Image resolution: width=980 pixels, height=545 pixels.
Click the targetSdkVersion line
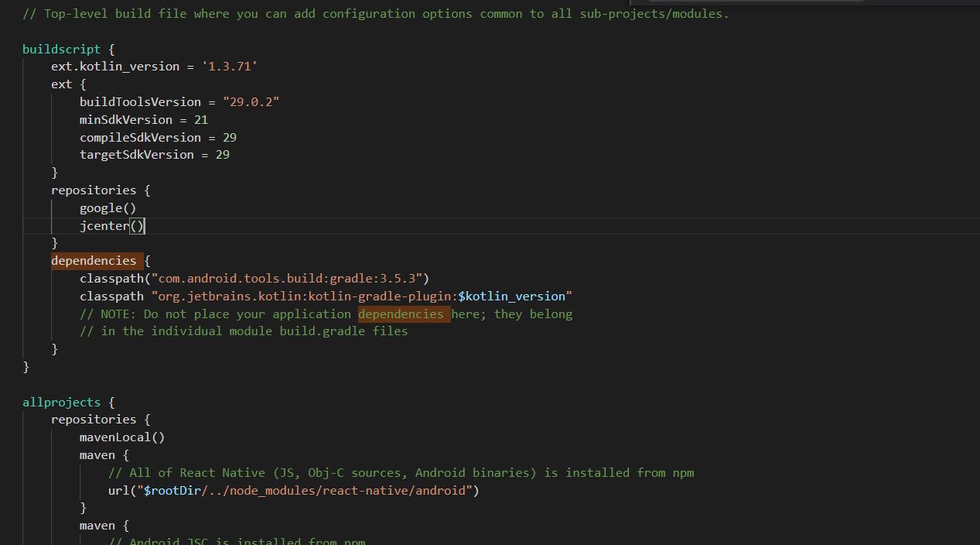(154, 154)
